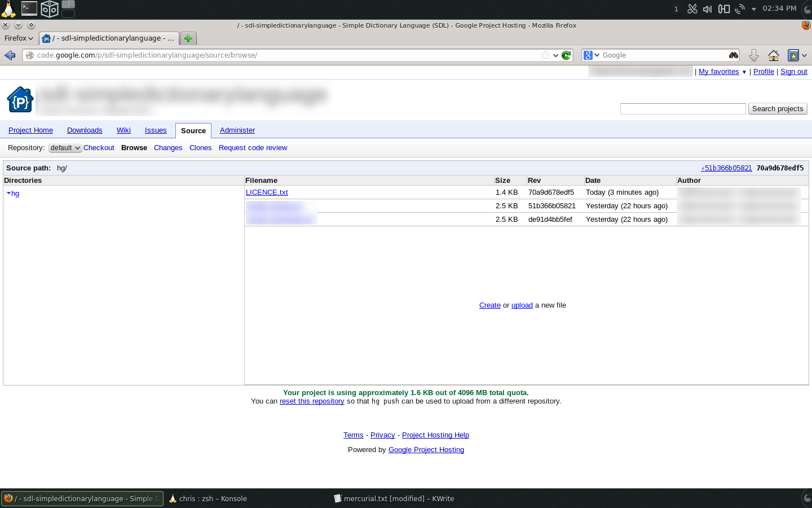Image resolution: width=812 pixels, height=508 pixels.
Task: Switch to the Downloads tab
Action: 85,130
